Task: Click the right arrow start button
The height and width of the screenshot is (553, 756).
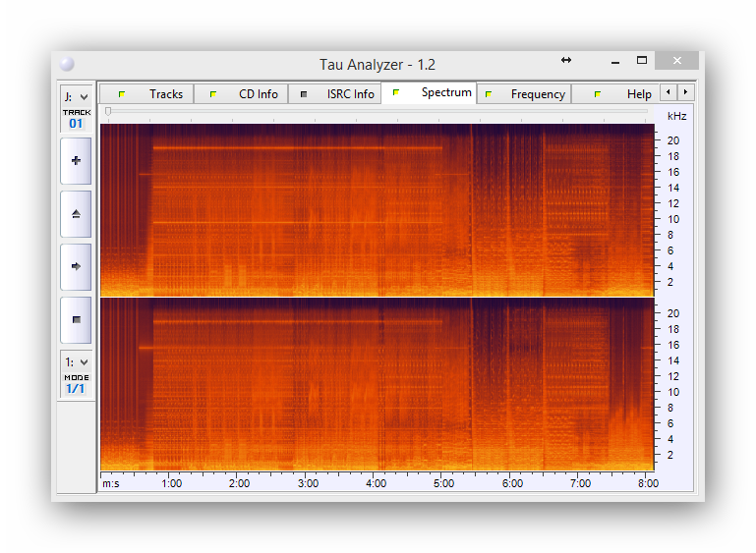Action: coord(76,266)
